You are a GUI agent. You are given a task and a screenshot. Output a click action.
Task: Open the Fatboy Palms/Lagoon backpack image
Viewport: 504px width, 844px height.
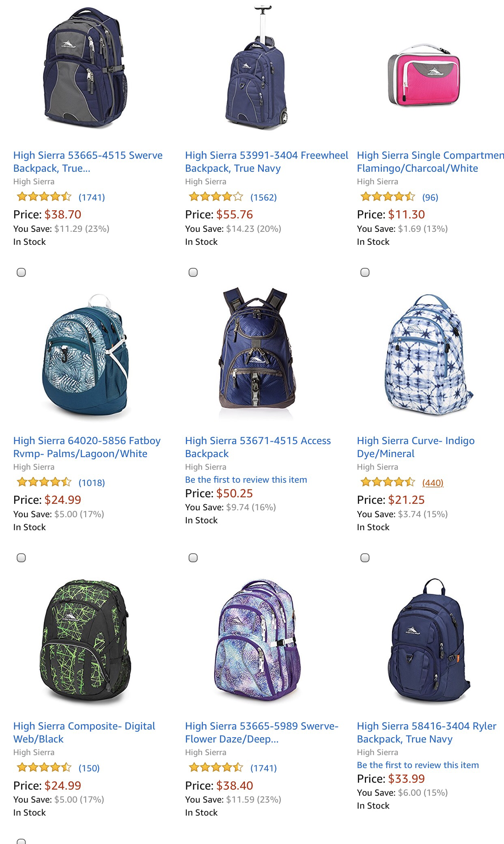point(85,354)
